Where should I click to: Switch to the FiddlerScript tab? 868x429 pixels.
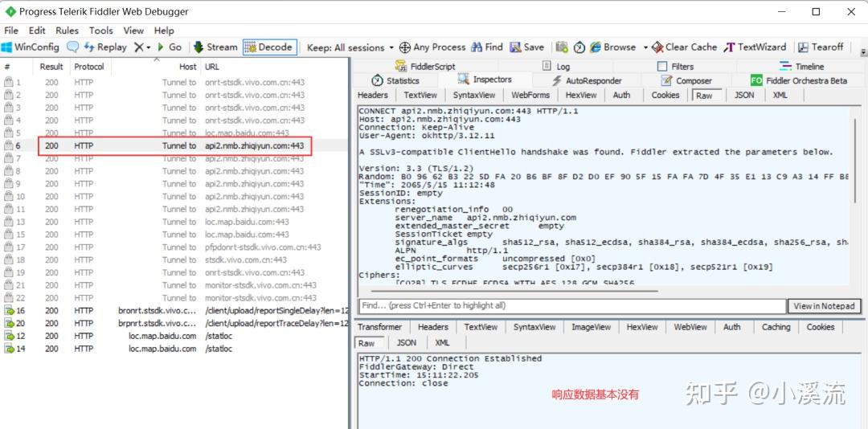click(x=424, y=67)
